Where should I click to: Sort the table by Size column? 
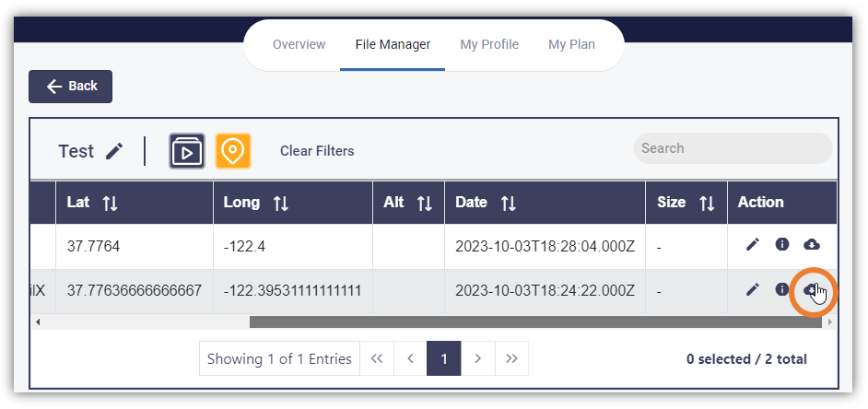click(707, 203)
